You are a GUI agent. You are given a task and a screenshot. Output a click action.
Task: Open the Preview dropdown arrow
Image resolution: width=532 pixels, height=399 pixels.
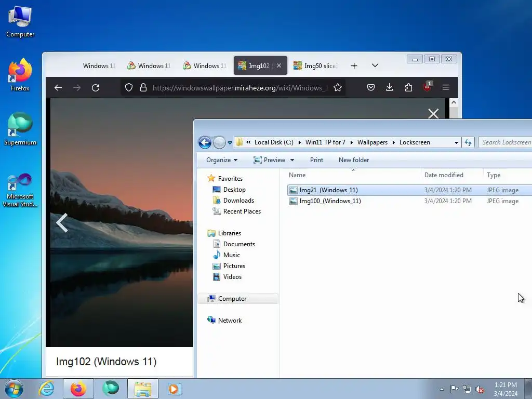point(292,160)
